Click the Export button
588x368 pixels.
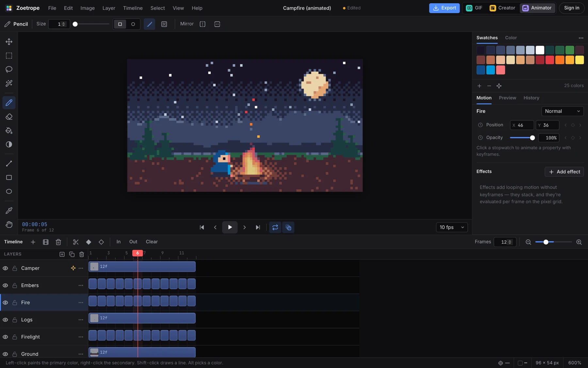tap(444, 8)
